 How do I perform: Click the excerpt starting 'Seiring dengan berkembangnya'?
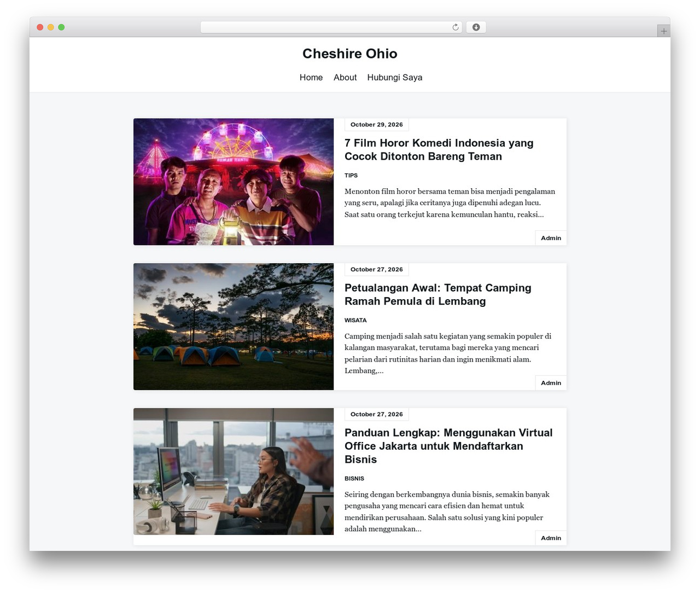coord(447,511)
